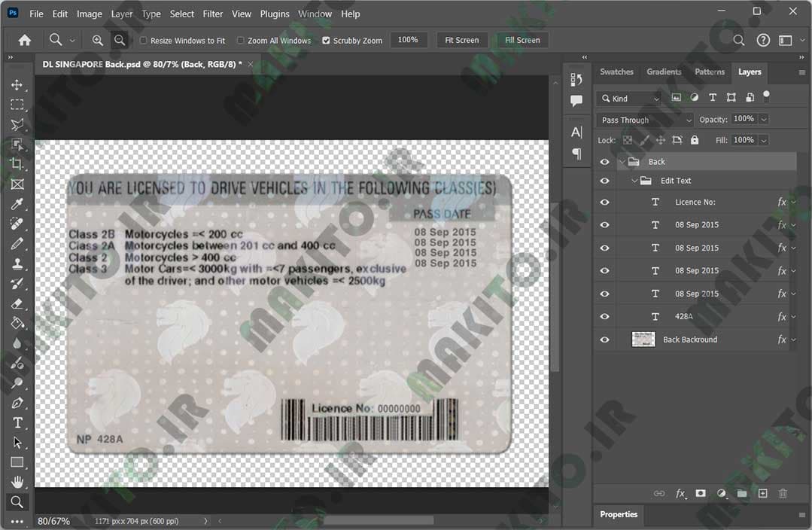812x530 pixels.
Task: Click the Fit Screen button
Action: tap(462, 40)
